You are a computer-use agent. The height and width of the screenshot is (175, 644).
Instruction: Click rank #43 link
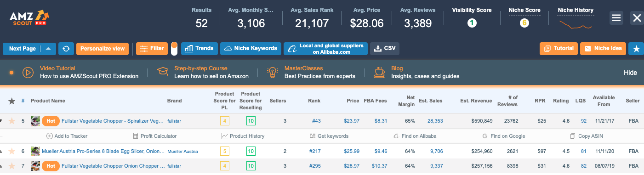(316, 121)
